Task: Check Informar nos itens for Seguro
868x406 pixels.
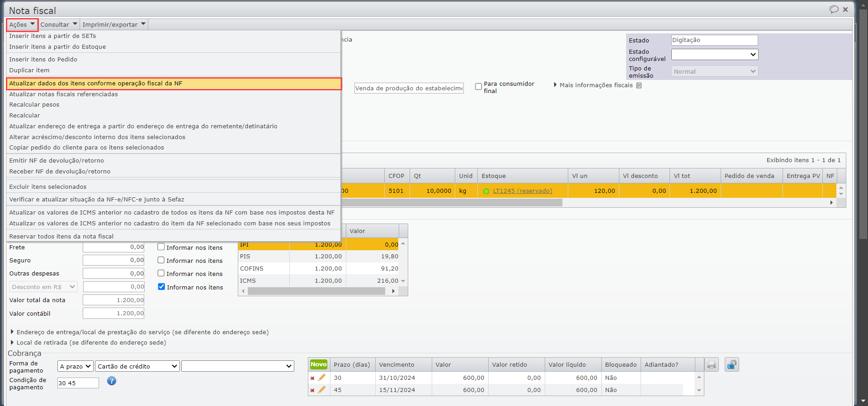Action: click(161, 260)
